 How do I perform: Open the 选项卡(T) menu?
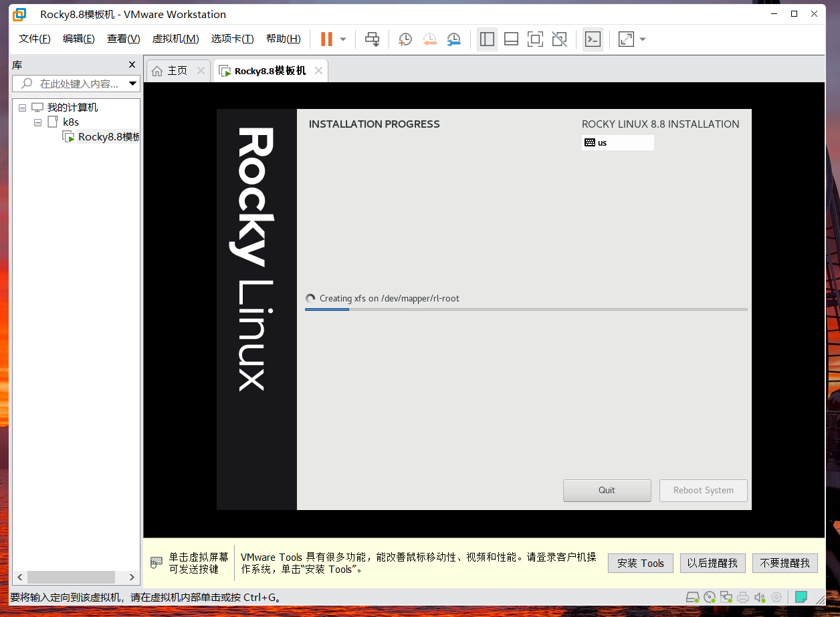[233, 39]
